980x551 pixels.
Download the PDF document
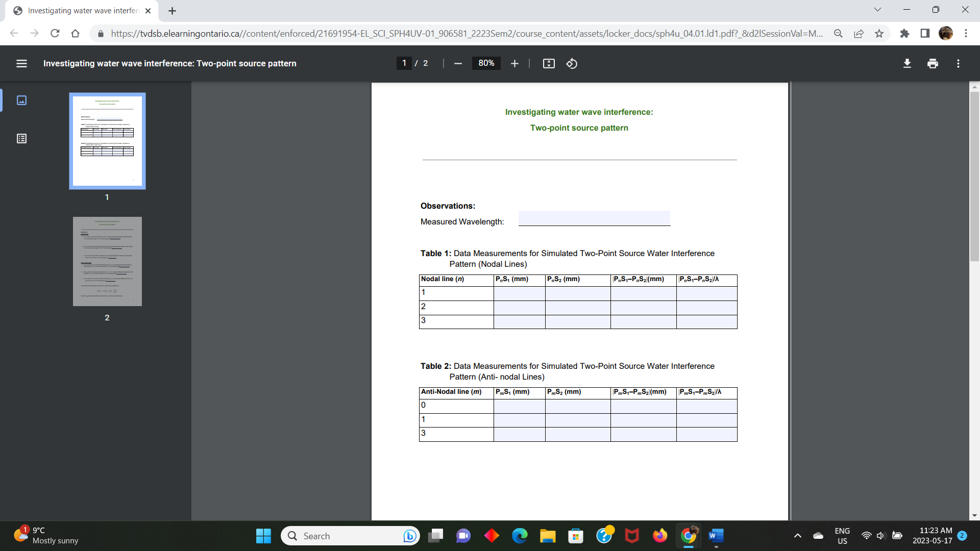click(x=908, y=63)
